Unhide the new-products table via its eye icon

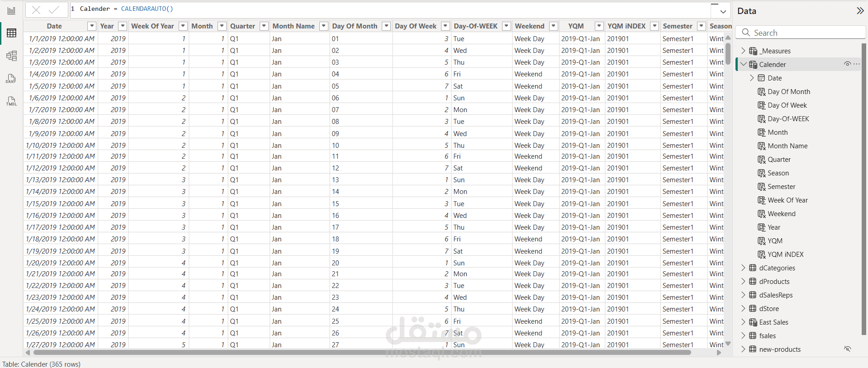click(x=847, y=349)
